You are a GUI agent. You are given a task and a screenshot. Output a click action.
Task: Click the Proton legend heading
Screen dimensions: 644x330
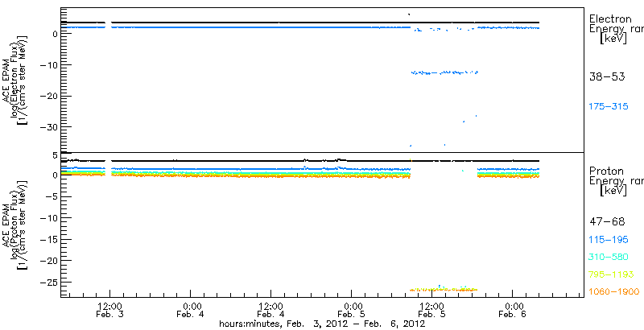[x=606, y=171]
